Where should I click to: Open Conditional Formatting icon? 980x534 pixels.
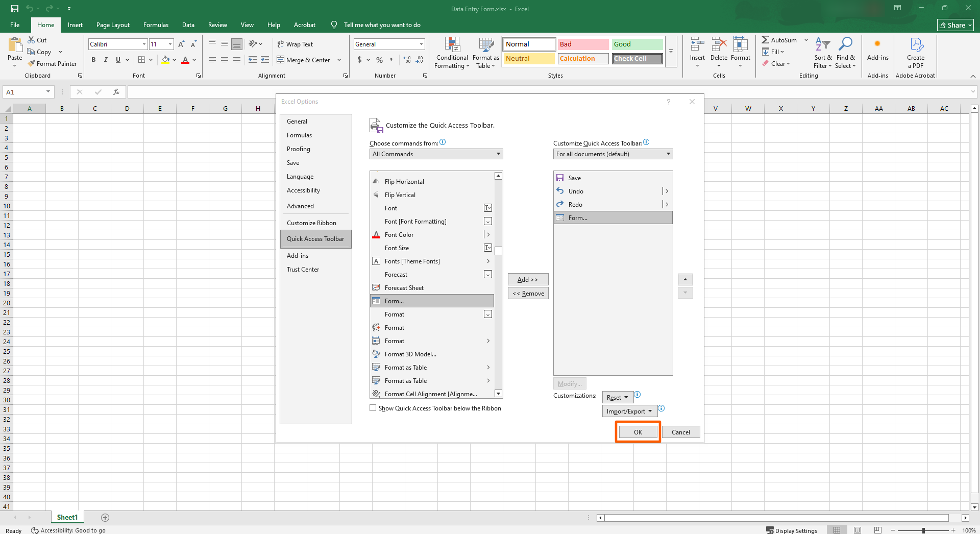coord(452,45)
